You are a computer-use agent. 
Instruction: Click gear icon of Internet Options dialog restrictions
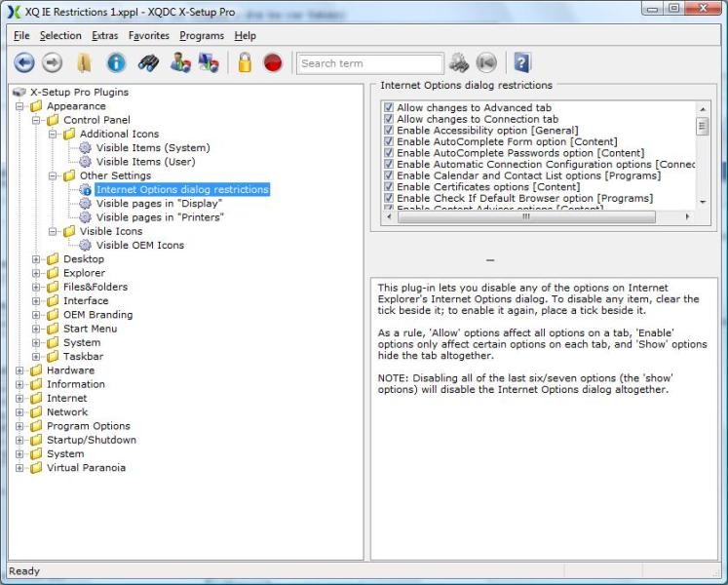pos(85,189)
